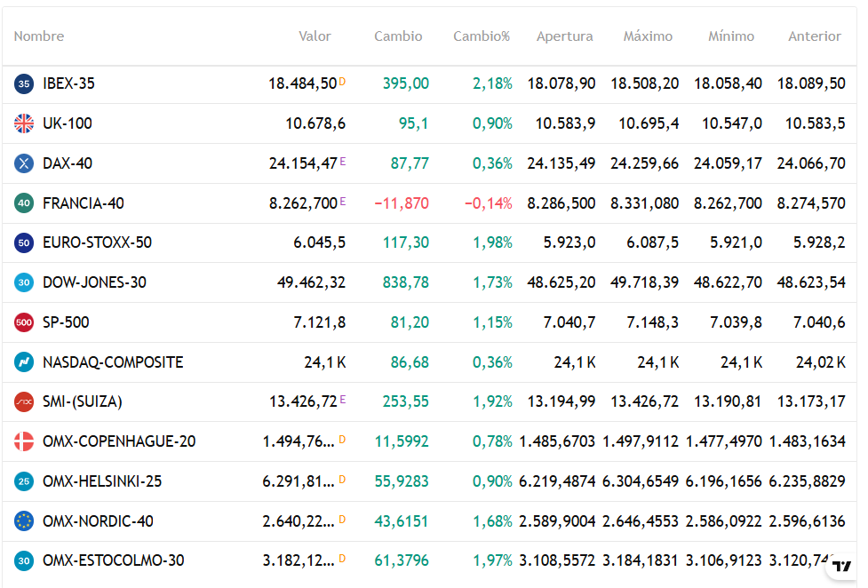Open the SMI-(SUIZA) index link
The width and height of the screenshot is (868, 588).
(x=82, y=401)
